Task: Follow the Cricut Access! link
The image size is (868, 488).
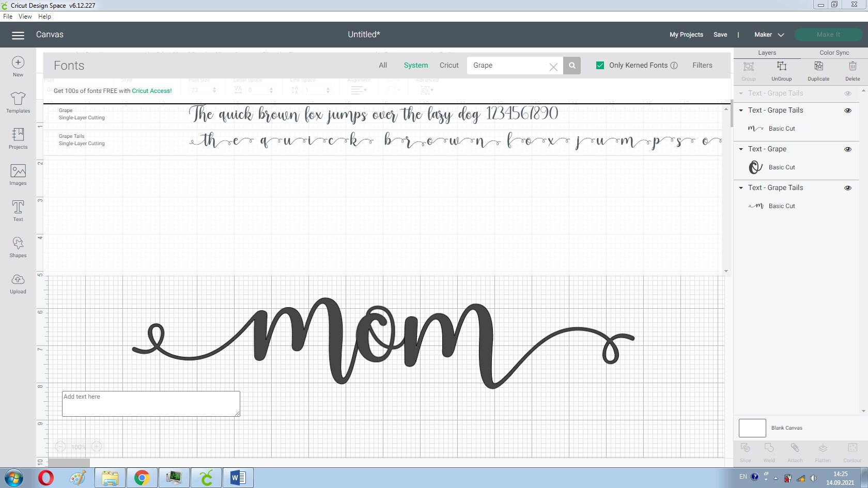Action: (152, 91)
